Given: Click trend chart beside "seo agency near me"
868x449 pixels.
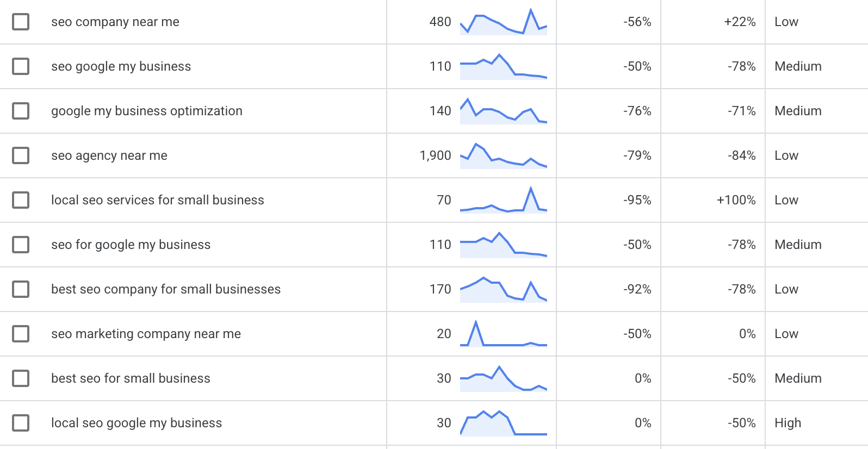Looking at the screenshot, I should 503,155.
